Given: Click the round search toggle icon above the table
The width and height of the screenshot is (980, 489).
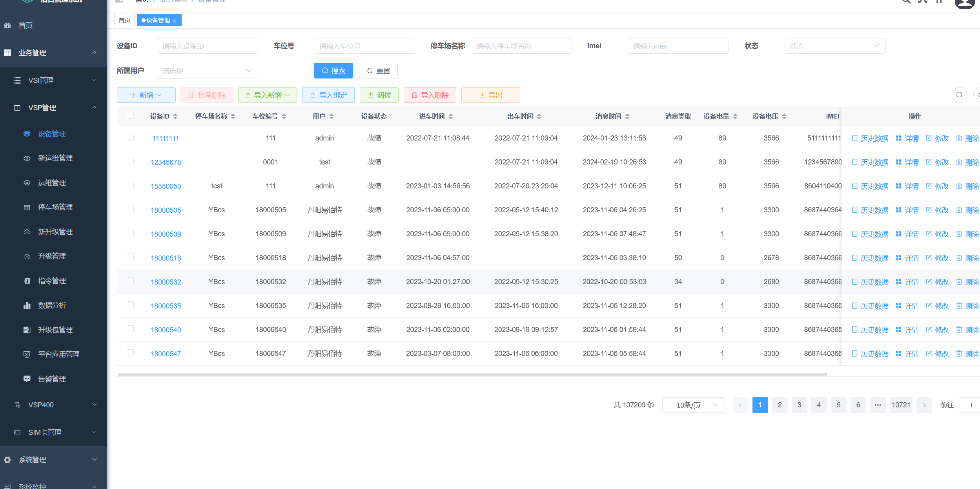Looking at the screenshot, I should [x=959, y=95].
